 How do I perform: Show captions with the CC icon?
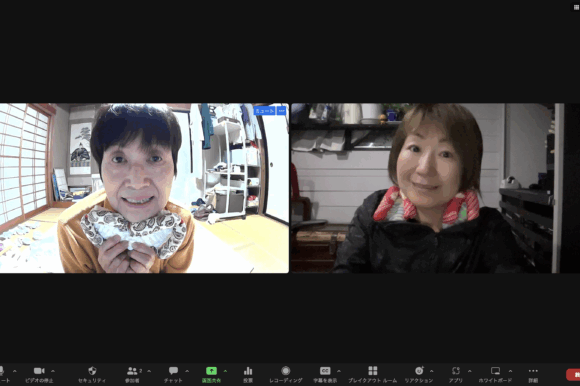point(325,371)
